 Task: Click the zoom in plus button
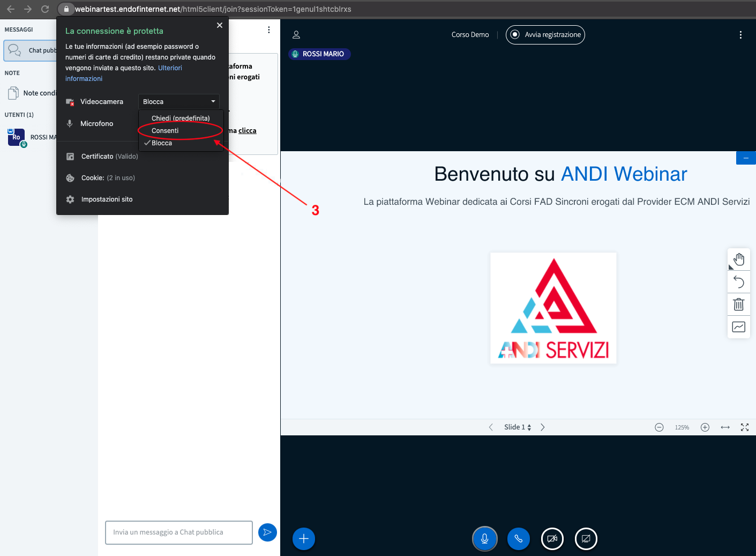[x=705, y=427]
